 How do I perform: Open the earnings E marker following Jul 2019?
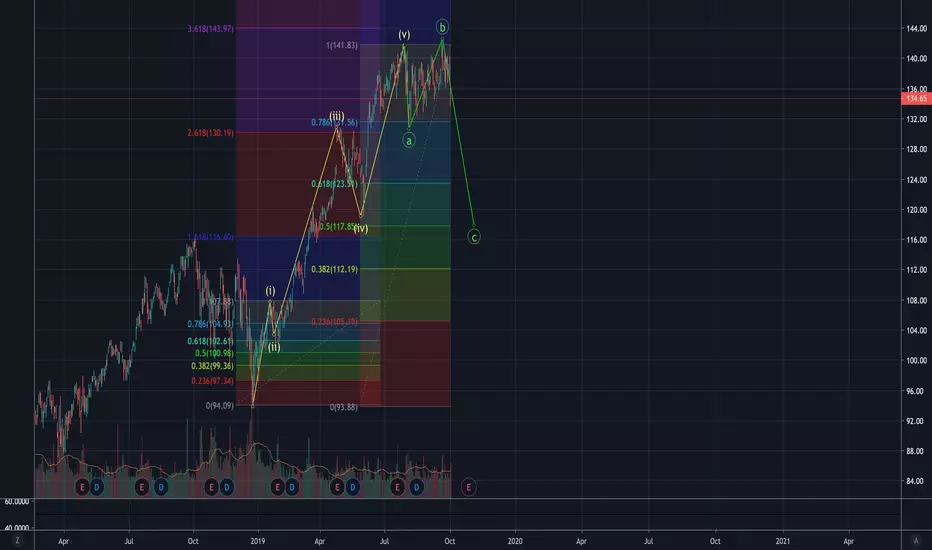397,488
